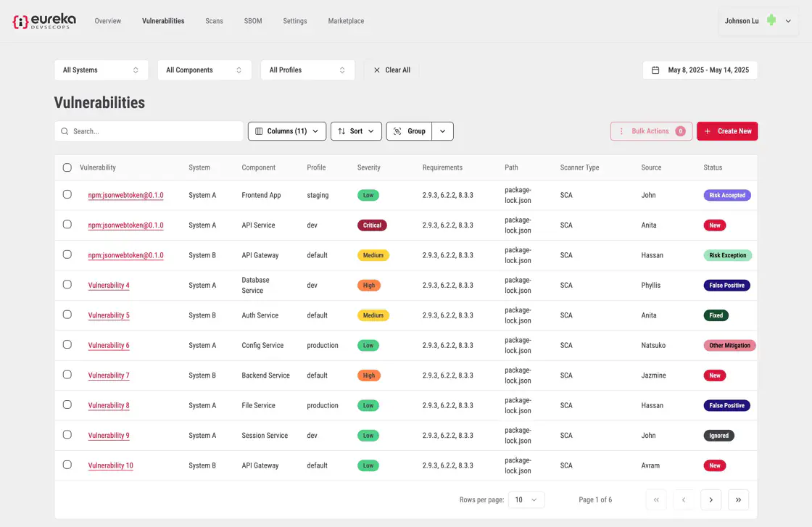Open the calendar date range picker
The width and height of the screenshot is (812, 527).
click(x=700, y=70)
